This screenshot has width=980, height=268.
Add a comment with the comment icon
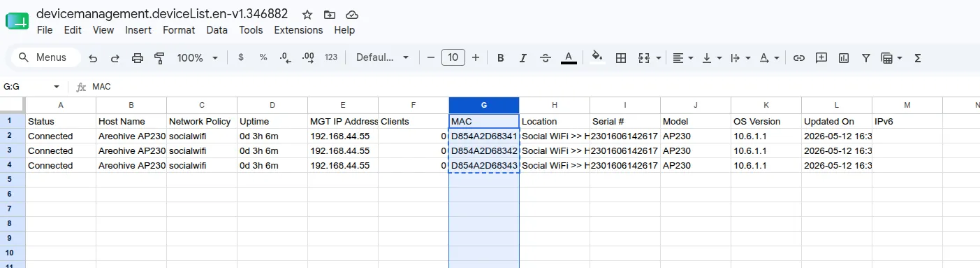click(821, 57)
